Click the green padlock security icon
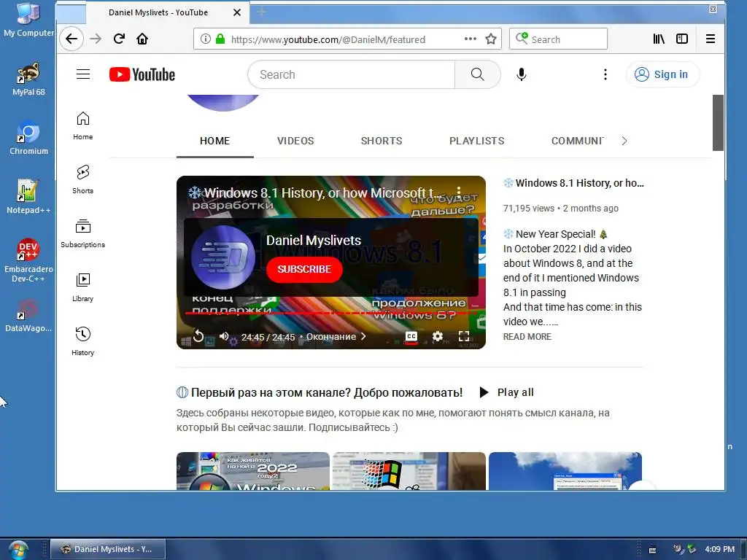This screenshot has width=747, height=560. (220, 39)
